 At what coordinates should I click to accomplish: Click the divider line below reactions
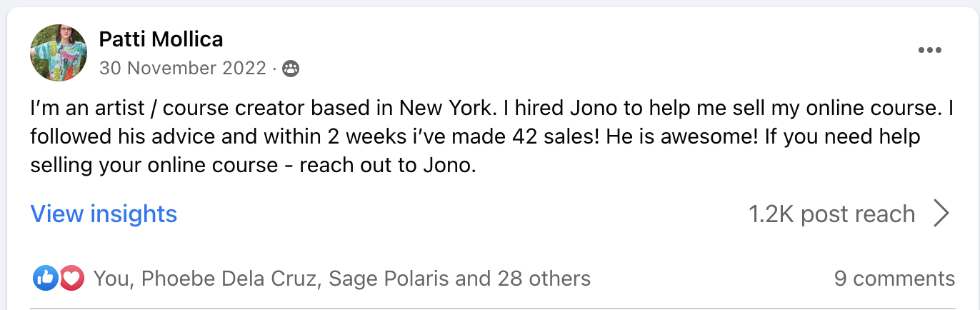[490, 309]
